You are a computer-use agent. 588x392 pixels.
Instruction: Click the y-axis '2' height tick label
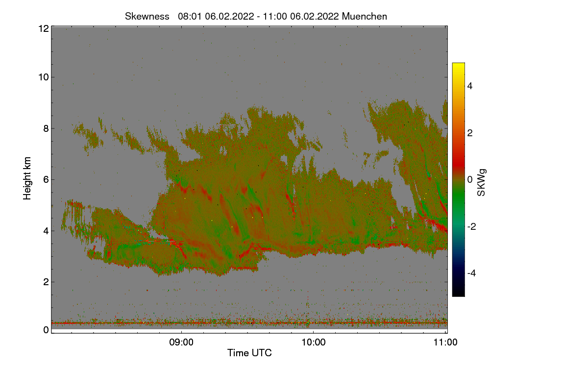[46, 282]
